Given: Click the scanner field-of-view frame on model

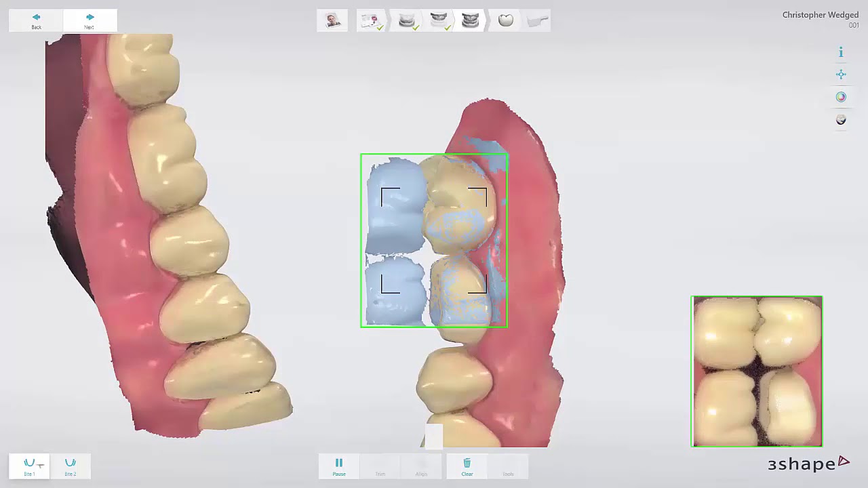Looking at the screenshot, I should pyautogui.click(x=434, y=241).
